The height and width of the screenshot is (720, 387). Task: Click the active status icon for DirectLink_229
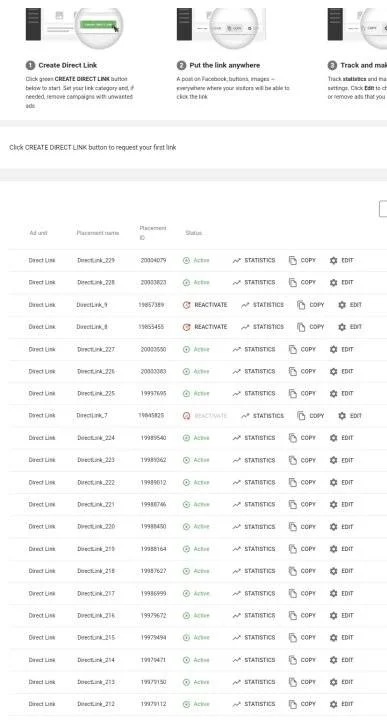tap(186, 260)
